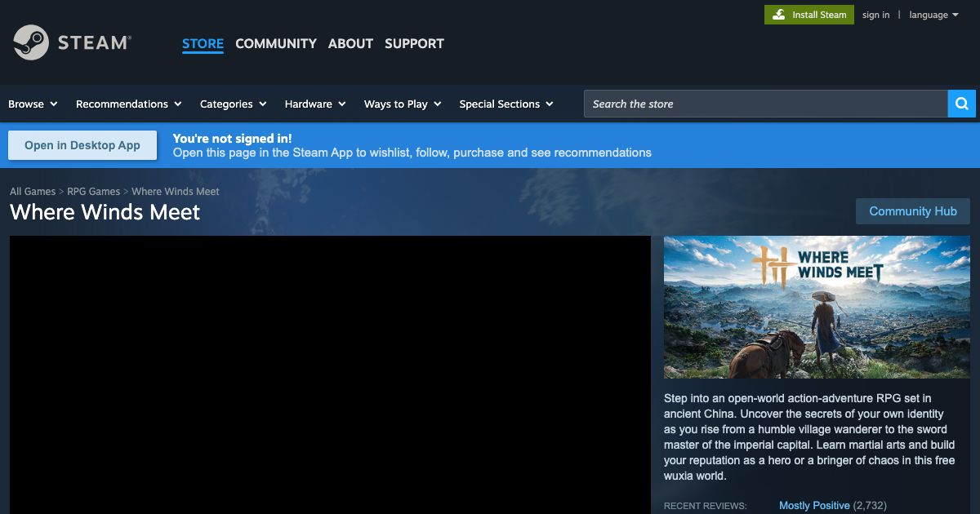Open the Browse dropdown menu
980x514 pixels.
pos(33,104)
